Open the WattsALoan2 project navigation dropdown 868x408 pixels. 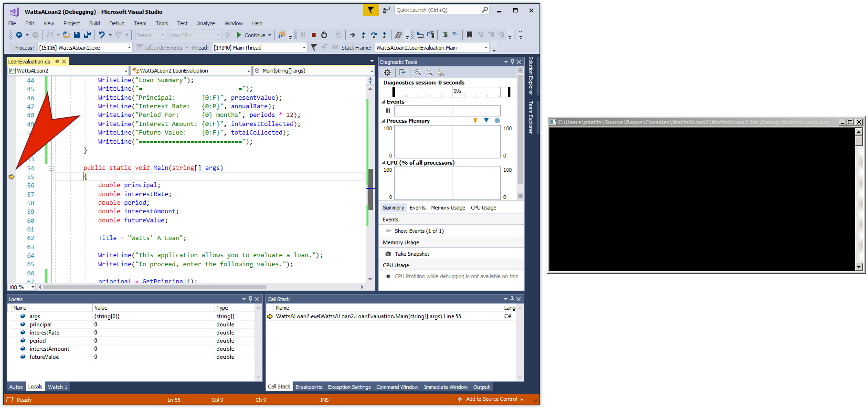tap(126, 71)
